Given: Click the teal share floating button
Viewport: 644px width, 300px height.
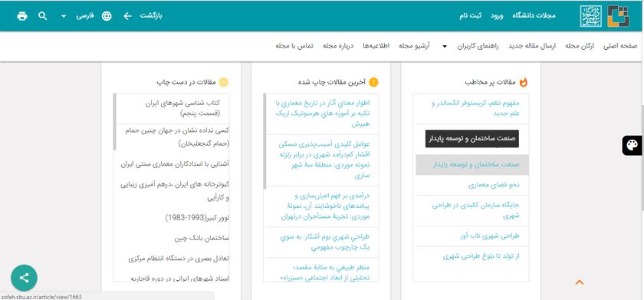Looking at the screenshot, I should click(x=24, y=278).
